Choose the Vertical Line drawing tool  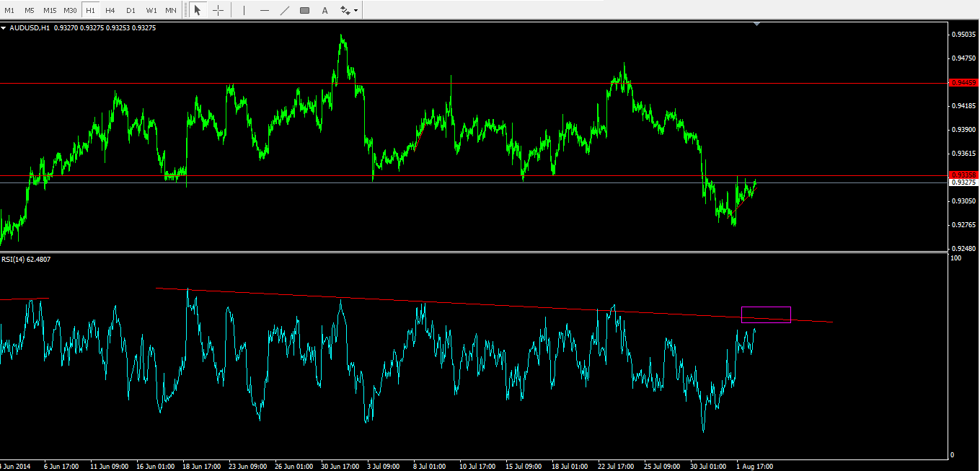pyautogui.click(x=244, y=10)
